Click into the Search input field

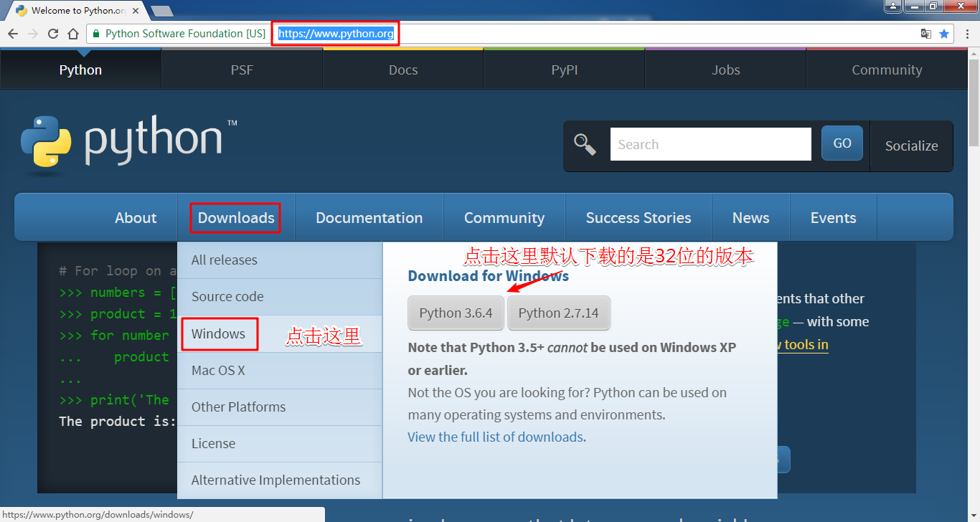point(710,144)
